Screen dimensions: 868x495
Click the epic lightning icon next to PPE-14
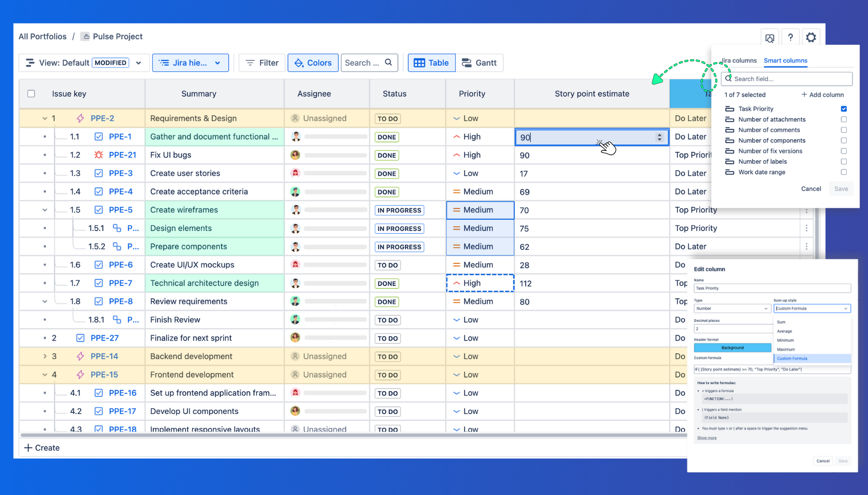(80, 356)
